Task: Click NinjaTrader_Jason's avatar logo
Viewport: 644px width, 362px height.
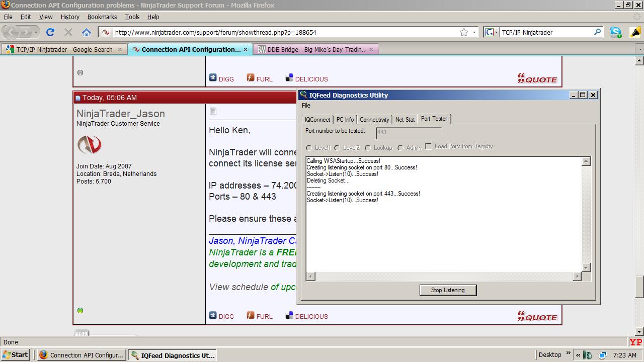Action: point(90,145)
